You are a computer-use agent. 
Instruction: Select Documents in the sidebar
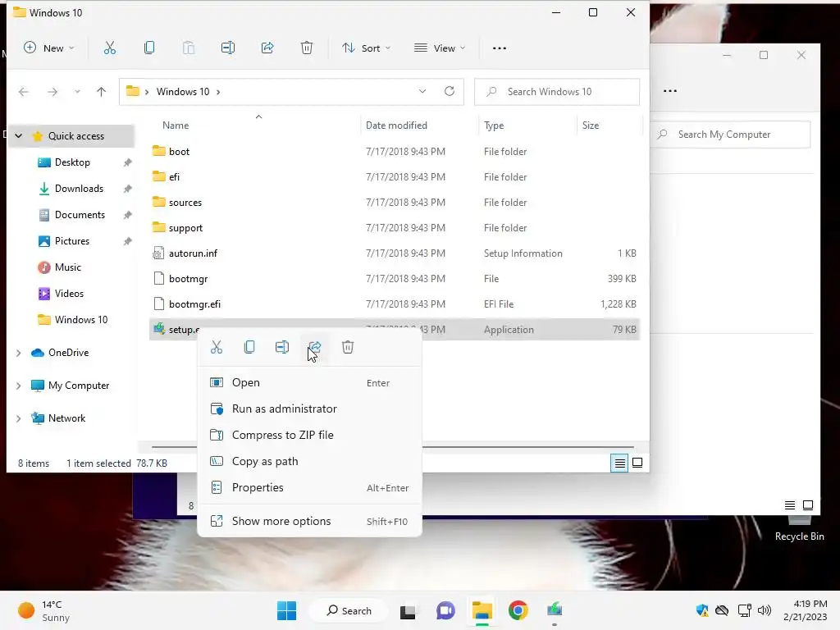80,215
